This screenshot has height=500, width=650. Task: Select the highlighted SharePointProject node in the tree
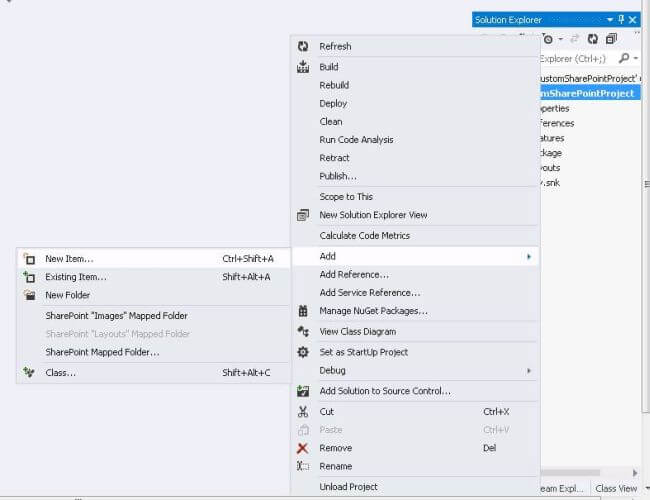[x=586, y=93]
